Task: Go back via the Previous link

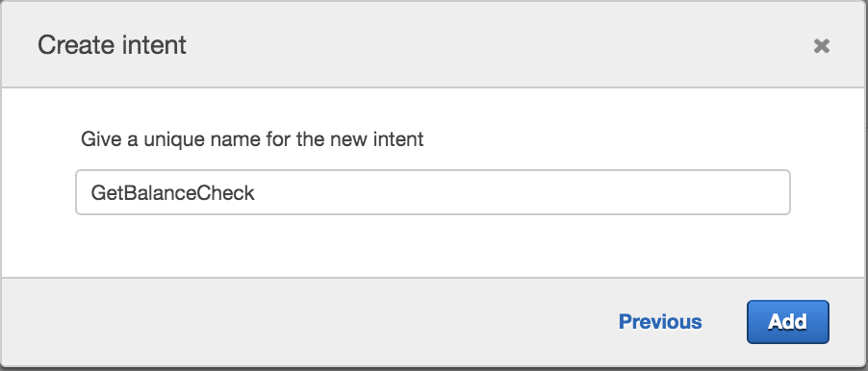Action: pos(660,322)
